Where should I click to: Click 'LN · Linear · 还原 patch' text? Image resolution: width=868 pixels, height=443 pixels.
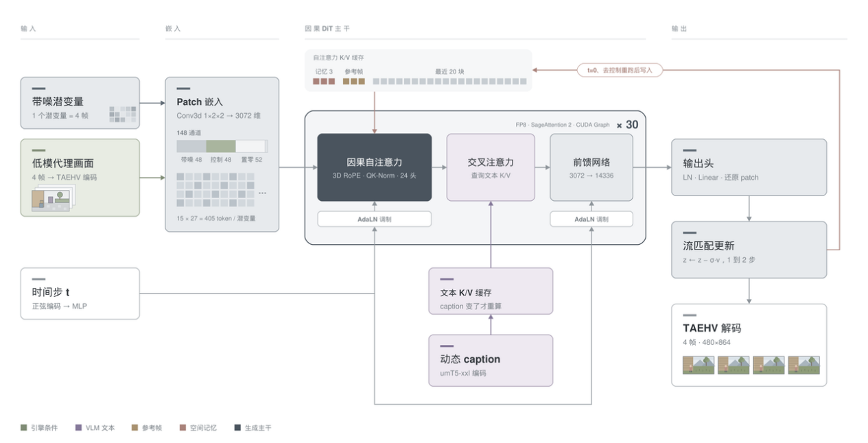(720, 178)
